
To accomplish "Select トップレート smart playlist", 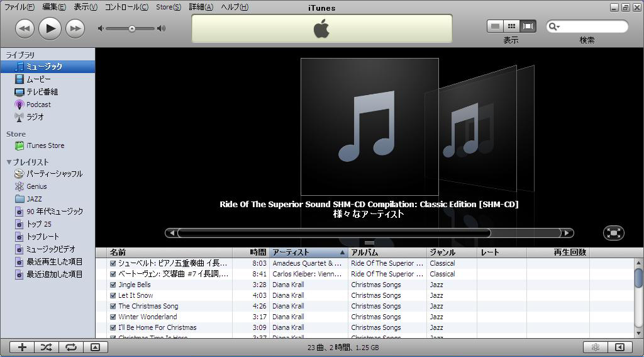I will pos(48,237).
